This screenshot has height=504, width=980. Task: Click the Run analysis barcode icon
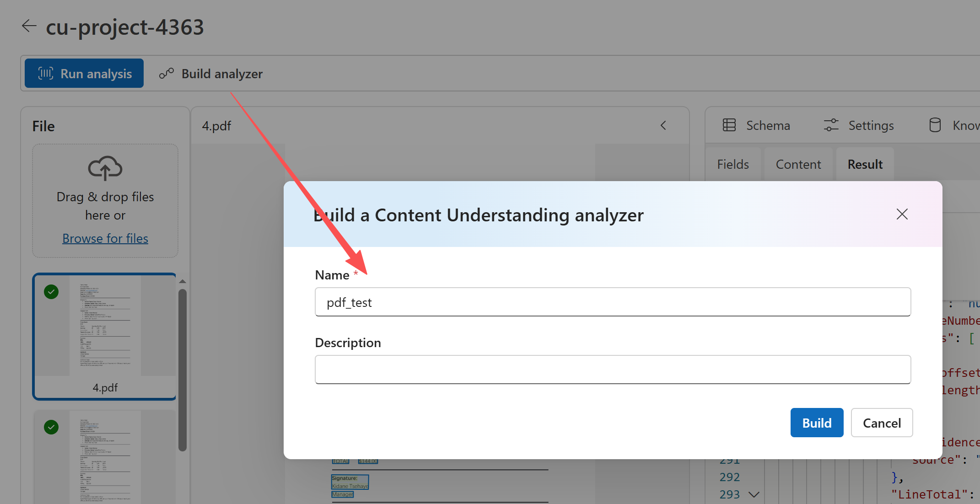pyautogui.click(x=46, y=73)
